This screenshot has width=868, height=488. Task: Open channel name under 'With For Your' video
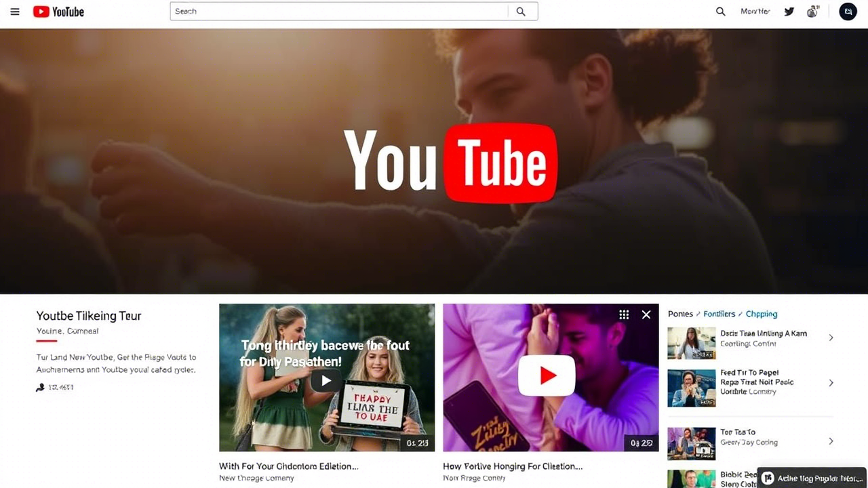point(256,479)
